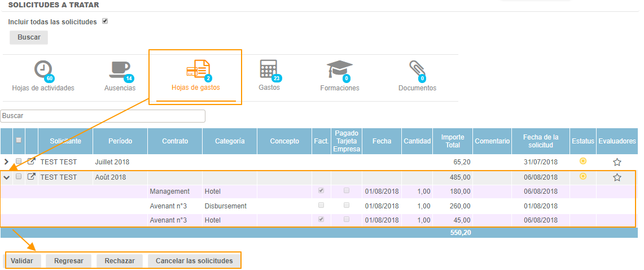Click Cancelar las solicitudes button

coord(194,261)
